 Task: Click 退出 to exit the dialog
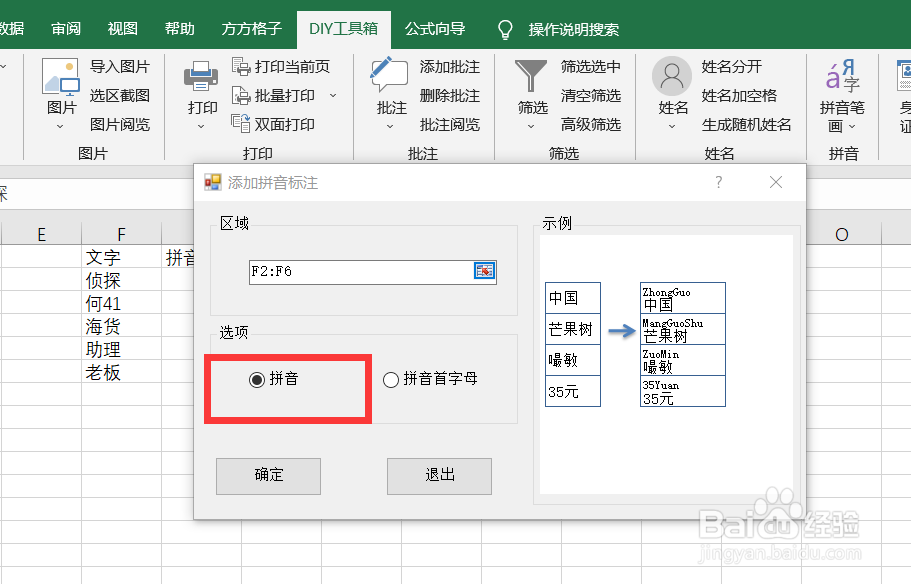(439, 476)
